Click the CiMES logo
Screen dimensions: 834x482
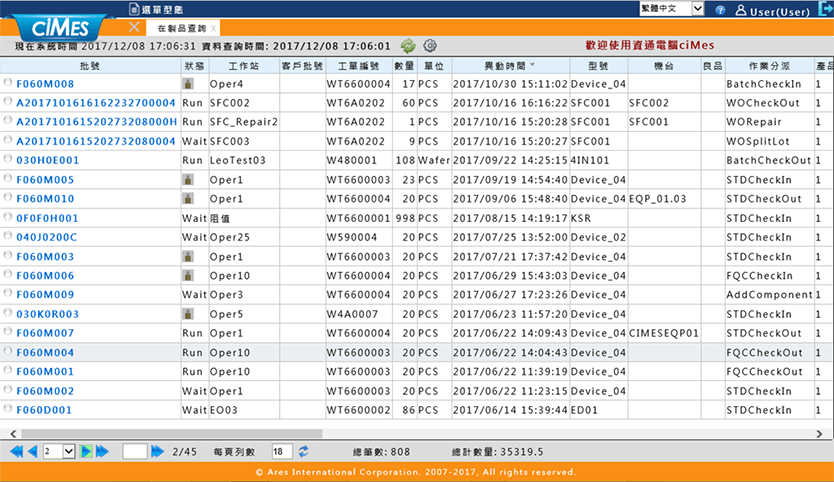click(x=60, y=28)
